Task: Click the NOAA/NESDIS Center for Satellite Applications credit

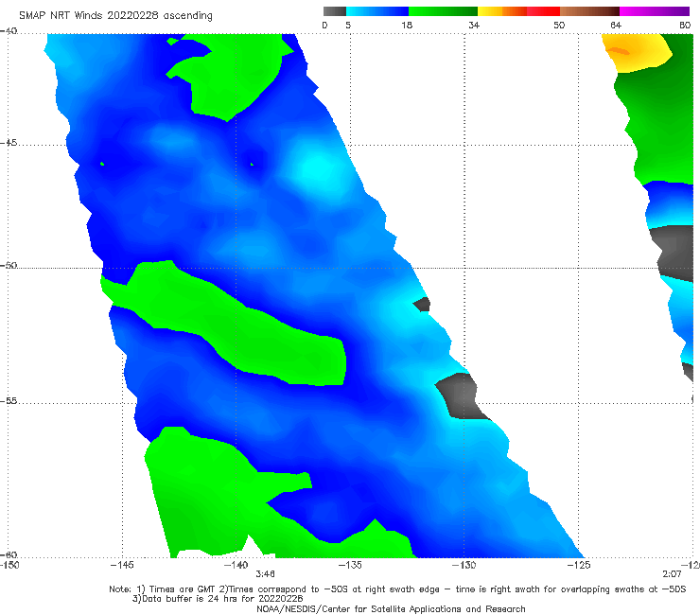Action: click(x=391, y=608)
